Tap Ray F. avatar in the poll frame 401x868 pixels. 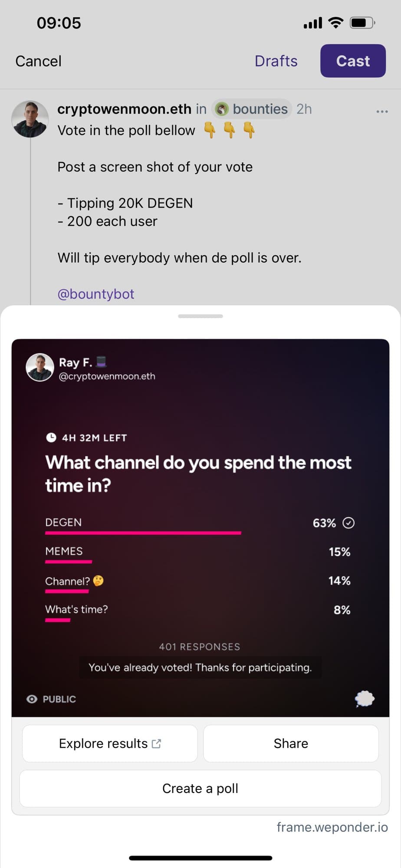point(40,367)
